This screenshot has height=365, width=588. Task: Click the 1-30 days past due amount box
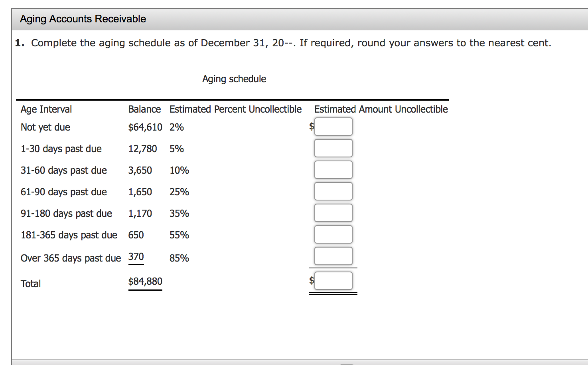333,148
